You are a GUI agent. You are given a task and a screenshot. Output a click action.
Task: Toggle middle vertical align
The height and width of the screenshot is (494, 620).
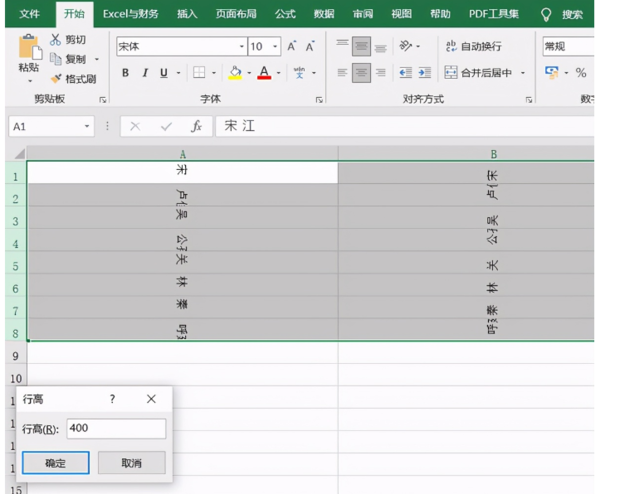pos(361,46)
